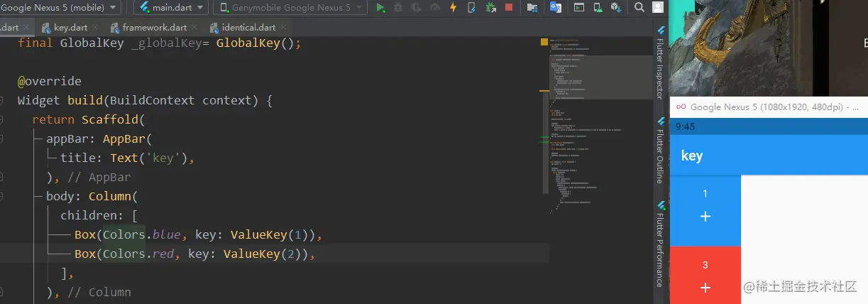This screenshot has height=304, width=868.
Task: Open the main.dart run configuration dropdown
Action: click(170, 8)
